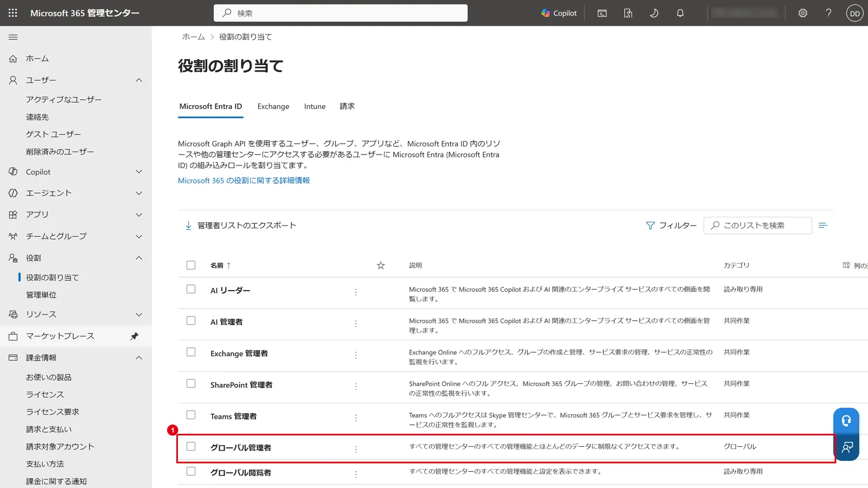The image size is (868, 488).
Task: Click the pin icon beside マーケットプレース
Action: pos(135,336)
